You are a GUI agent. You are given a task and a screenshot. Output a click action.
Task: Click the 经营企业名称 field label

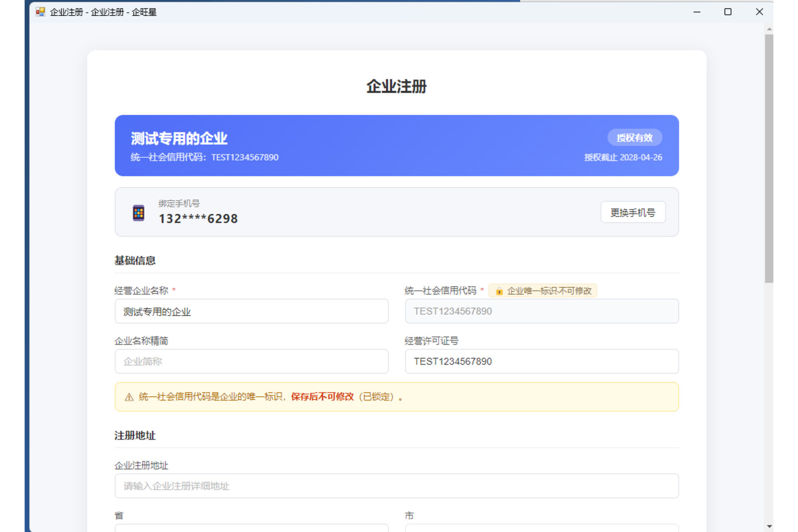pyautogui.click(x=141, y=291)
